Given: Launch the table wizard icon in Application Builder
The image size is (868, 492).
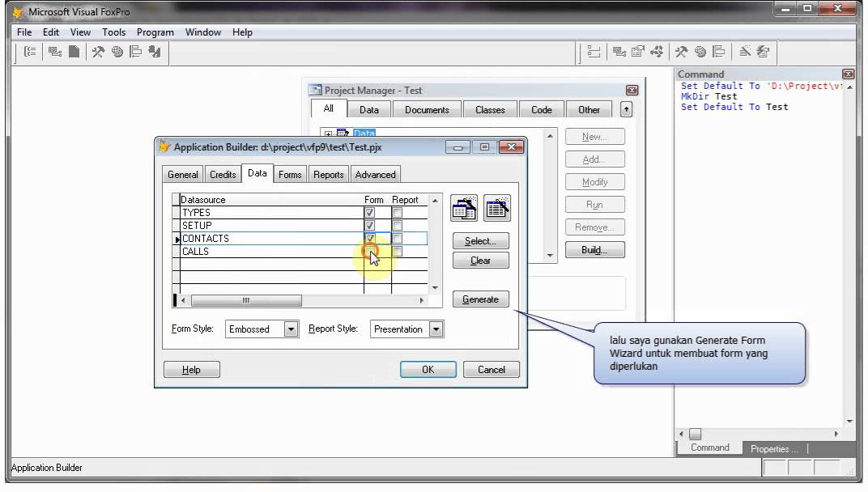Looking at the screenshot, I should (x=497, y=208).
